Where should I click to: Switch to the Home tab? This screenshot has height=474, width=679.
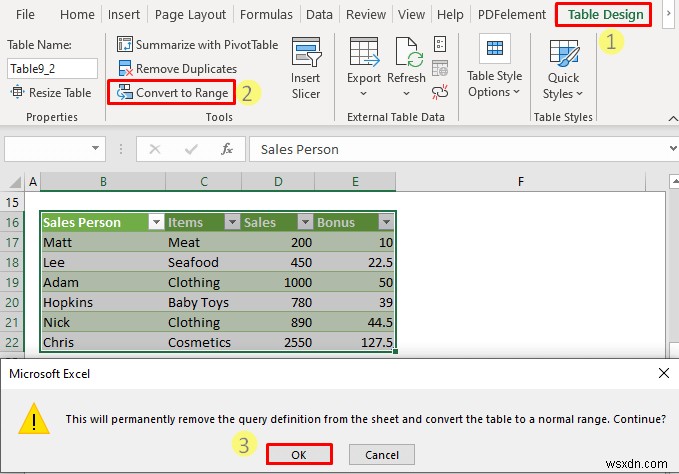77,14
